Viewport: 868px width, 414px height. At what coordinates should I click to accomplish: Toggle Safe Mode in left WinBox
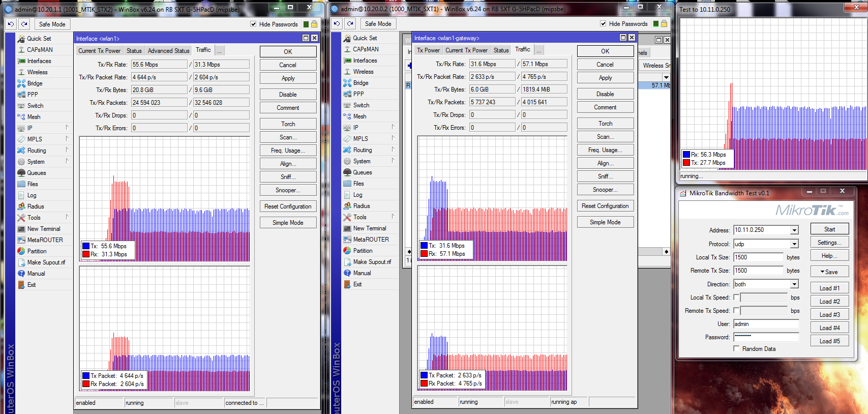click(x=52, y=24)
